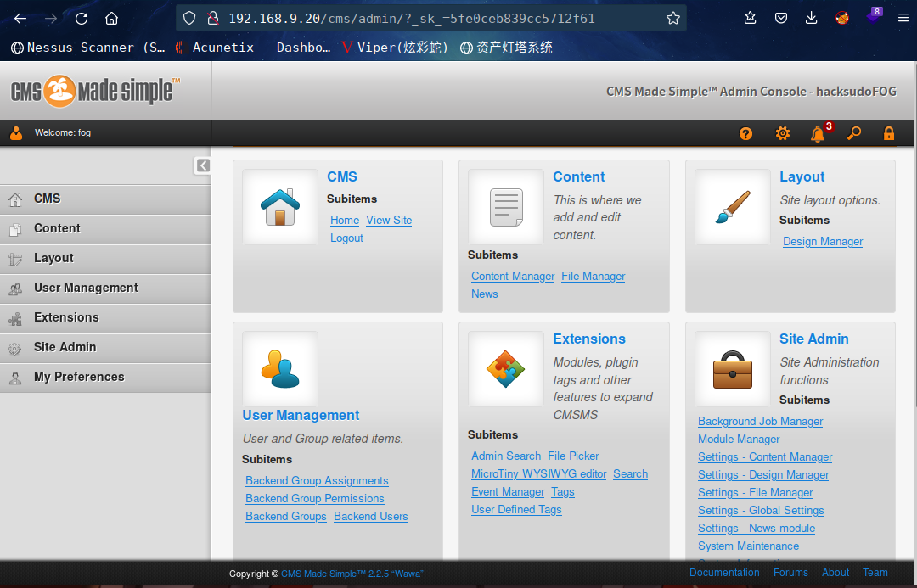917x588 pixels.
Task: Open the Design Manager link
Action: click(x=823, y=242)
